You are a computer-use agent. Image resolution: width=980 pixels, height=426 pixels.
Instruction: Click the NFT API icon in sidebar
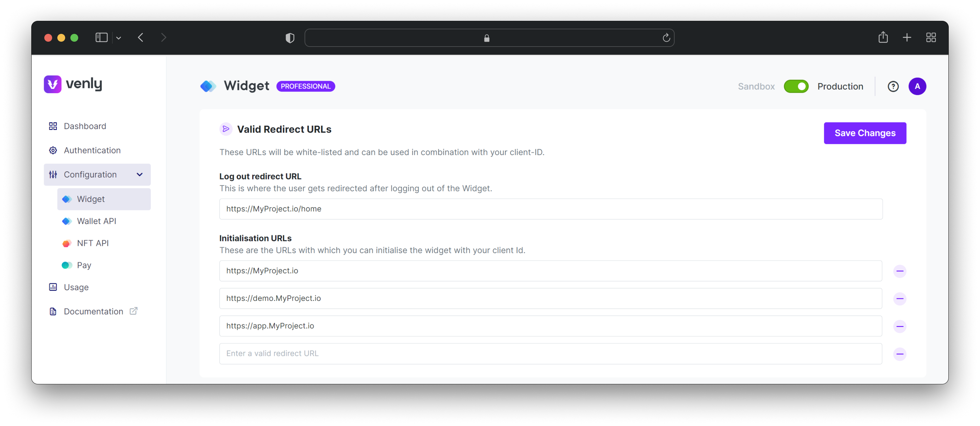66,243
